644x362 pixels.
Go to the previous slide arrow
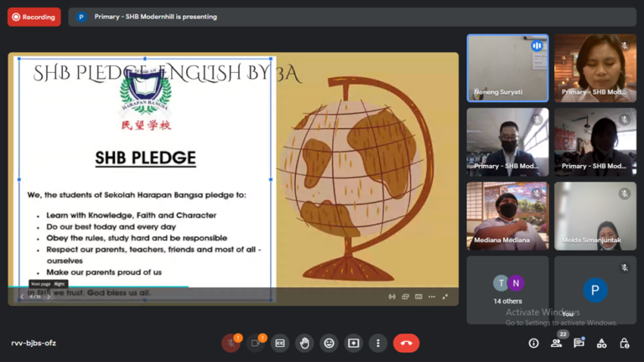(22, 297)
